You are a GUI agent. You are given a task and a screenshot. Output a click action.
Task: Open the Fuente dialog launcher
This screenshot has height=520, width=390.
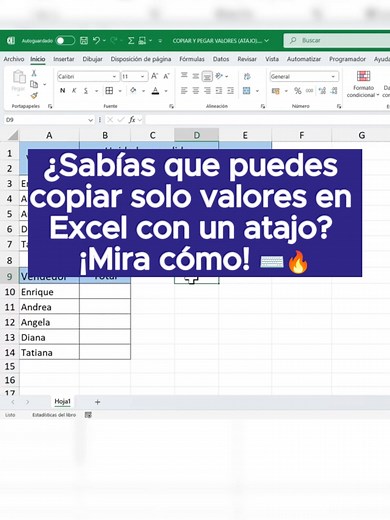point(172,106)
